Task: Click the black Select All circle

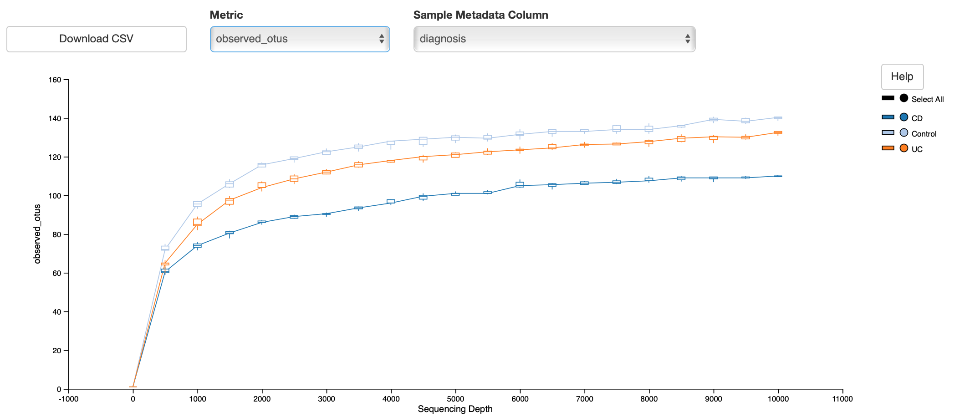Action: click(904, 98)
